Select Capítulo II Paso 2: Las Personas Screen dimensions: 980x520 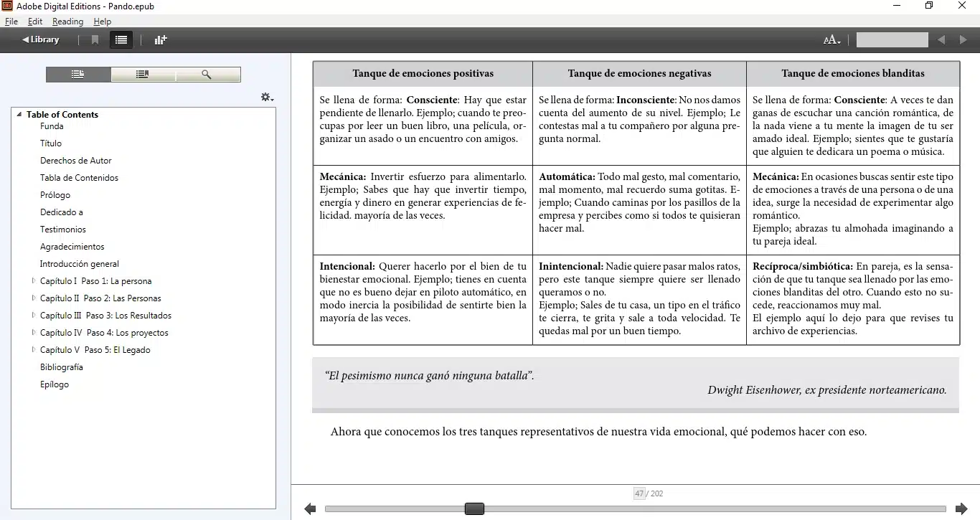pyautogui.click(x=100, y=298)
